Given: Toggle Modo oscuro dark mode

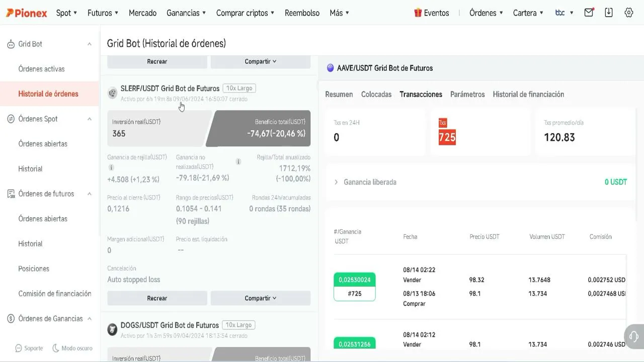Looking at the screenshot, I should 72,348.
